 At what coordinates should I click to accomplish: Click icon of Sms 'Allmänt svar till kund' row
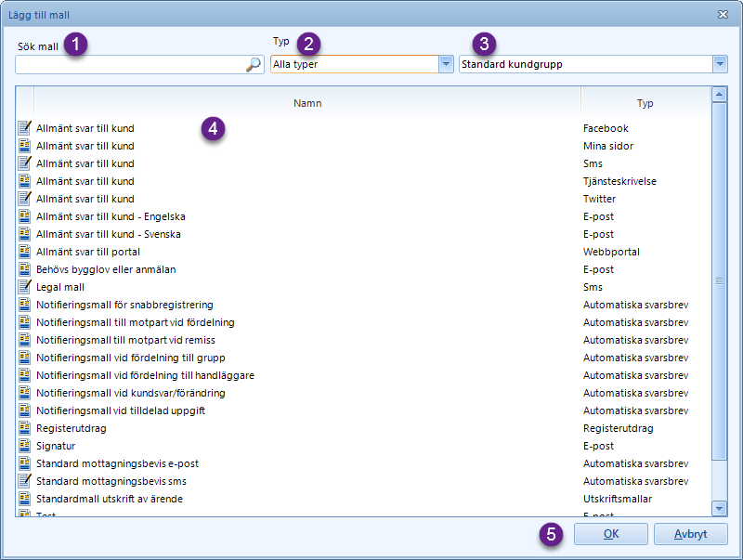pyautogui.click(x=25, y=163)
